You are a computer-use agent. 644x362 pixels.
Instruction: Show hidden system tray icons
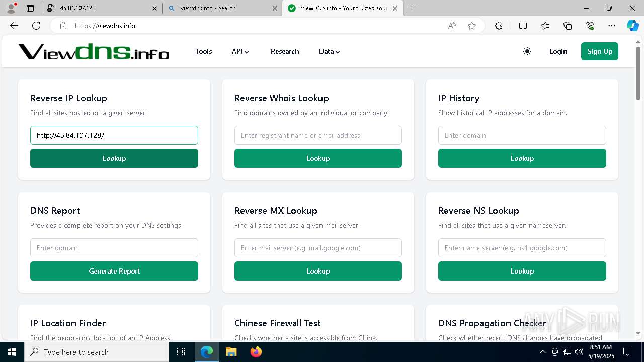coord(542,352)
